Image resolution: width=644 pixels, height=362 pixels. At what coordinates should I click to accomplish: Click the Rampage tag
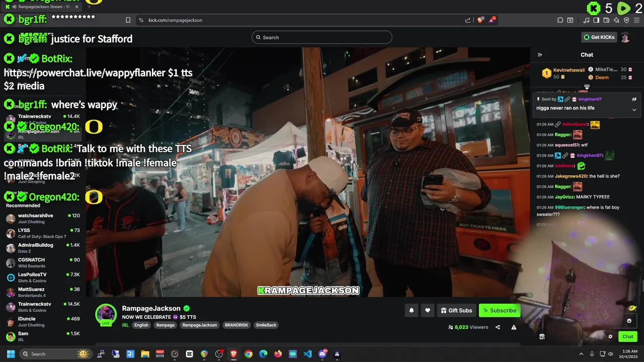(x=166, y=325)
